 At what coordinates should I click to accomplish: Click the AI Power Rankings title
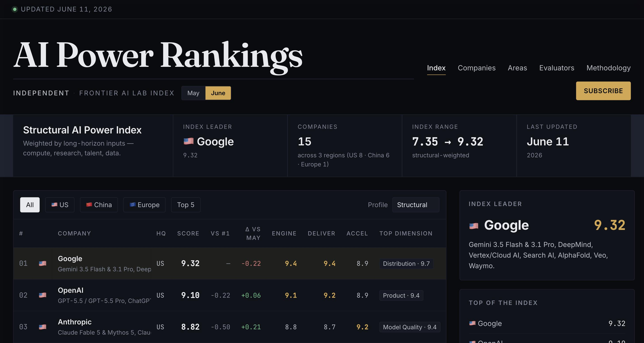pyautogui.click(x=158, y=56)
